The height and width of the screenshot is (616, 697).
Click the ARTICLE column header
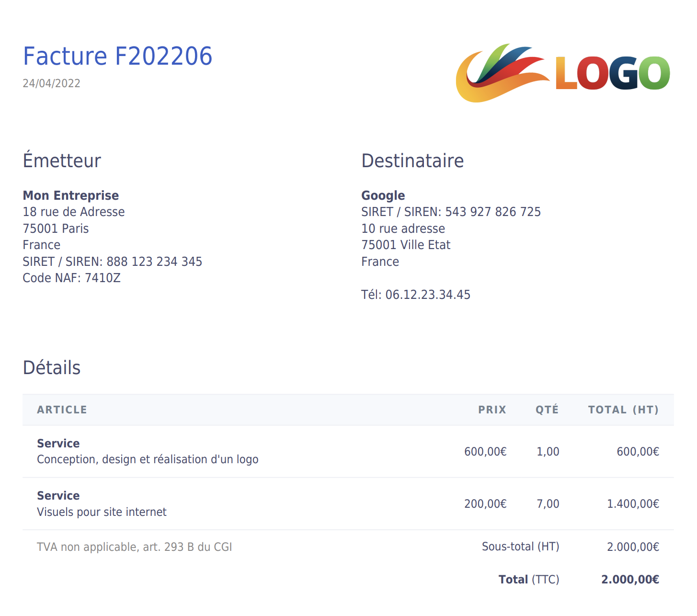click(62, 410)
